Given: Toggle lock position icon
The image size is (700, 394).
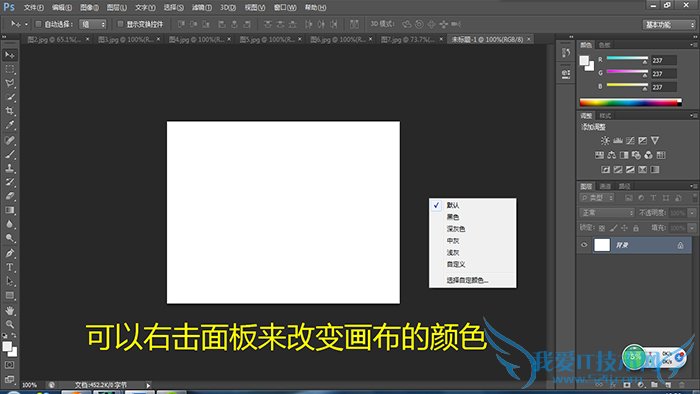Looking at the screenshot, I should (625, 228).
